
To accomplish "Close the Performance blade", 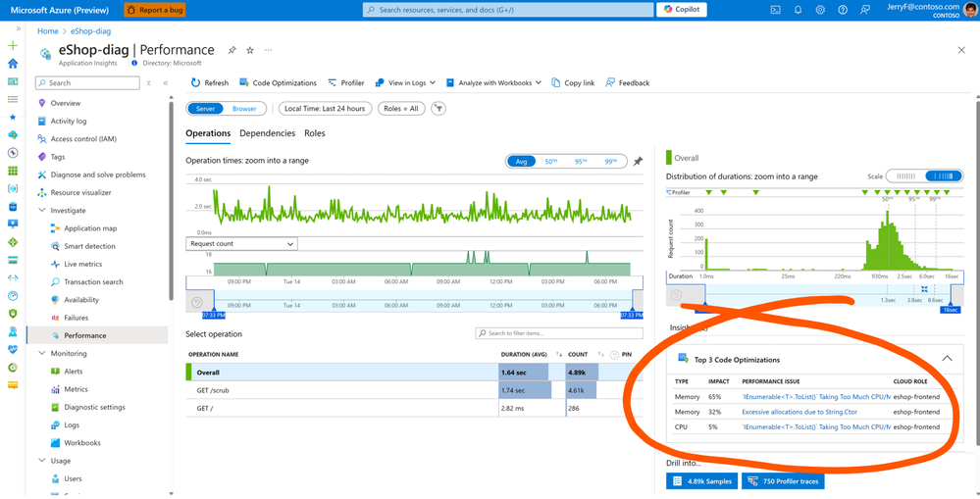I will coord(961,50).
